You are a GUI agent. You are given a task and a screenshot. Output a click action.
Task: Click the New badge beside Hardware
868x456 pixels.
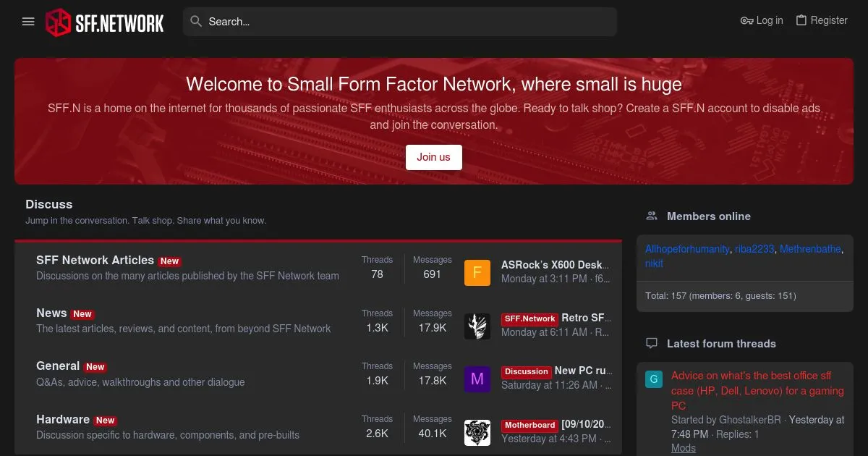click(106, 421)
